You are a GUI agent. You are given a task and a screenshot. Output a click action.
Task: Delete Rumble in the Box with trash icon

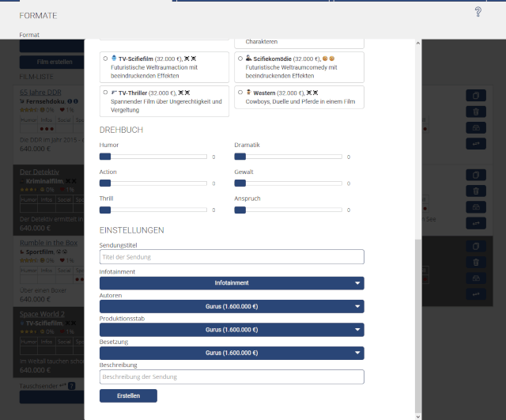[476, 262]
